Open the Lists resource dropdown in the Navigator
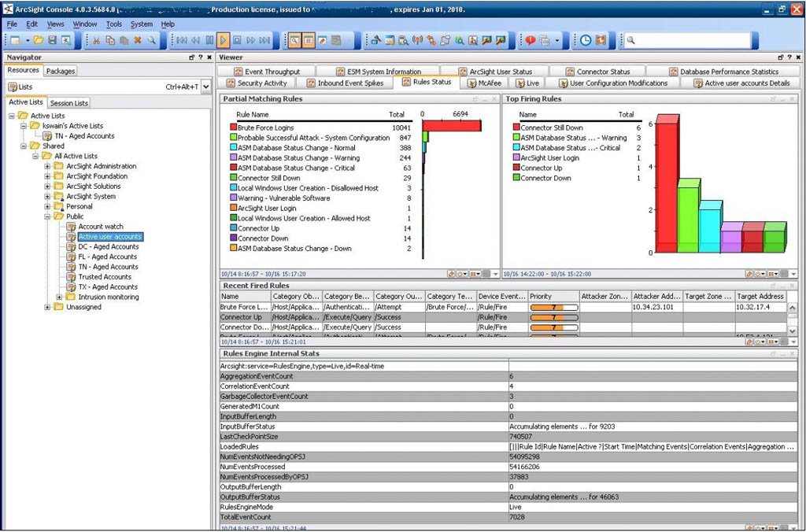The width and height of the screenshot is (806, 532). coord(206,87)
